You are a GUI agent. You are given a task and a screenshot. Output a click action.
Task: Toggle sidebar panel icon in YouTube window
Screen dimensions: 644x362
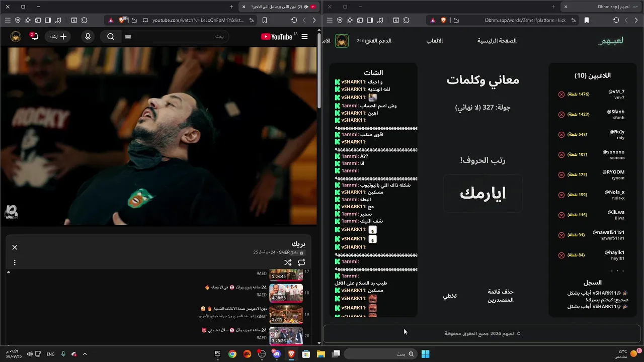(48, 20)
